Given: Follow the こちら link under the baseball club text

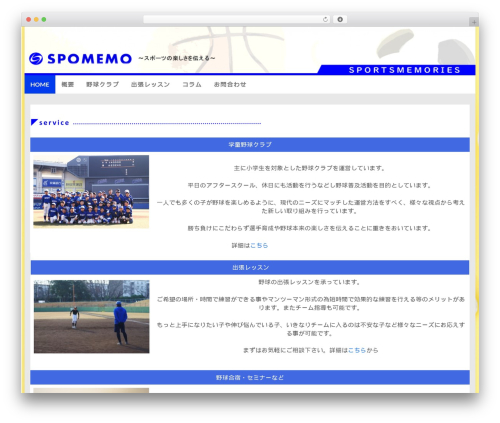Looking at the screenshot, I should tap(259, 246).
